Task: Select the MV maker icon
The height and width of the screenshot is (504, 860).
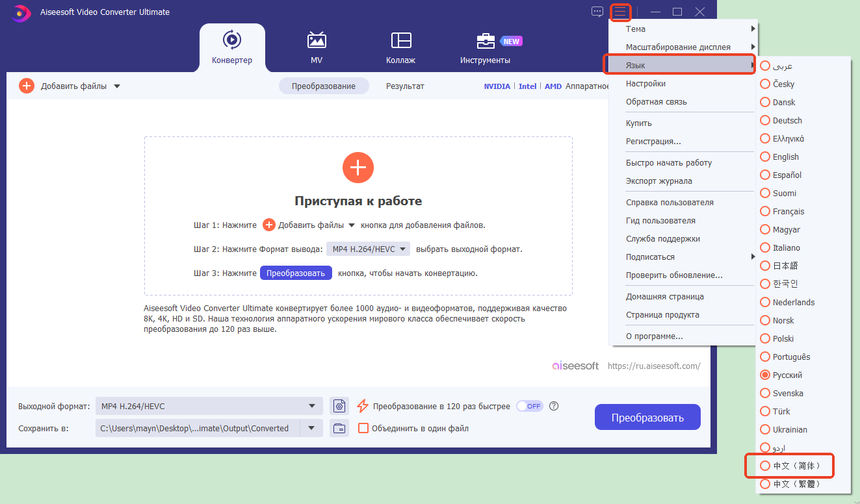Action: [x=317, y=41]
